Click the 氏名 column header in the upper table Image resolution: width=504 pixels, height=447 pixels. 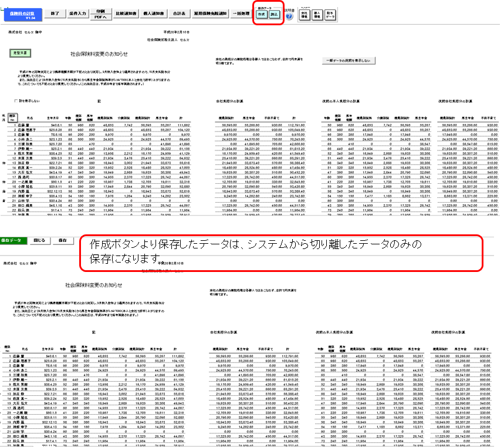pos(30,118)
